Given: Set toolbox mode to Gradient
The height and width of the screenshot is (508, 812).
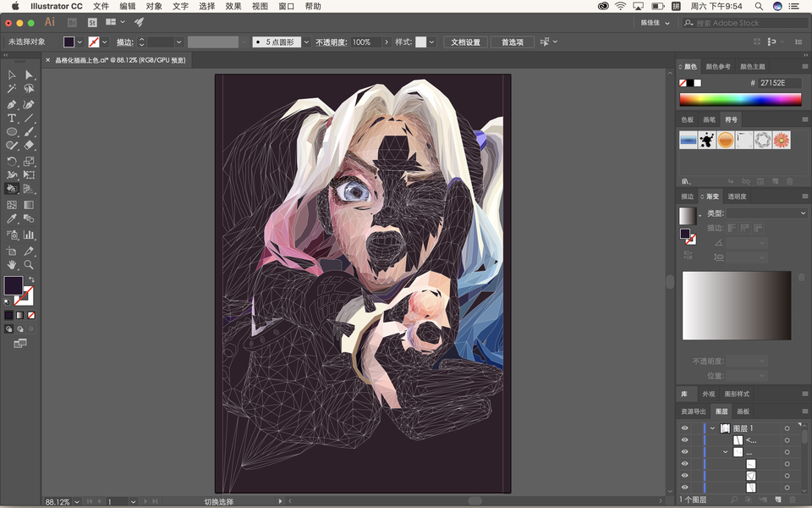Looking at the screenshot, I should coord(19,315).
